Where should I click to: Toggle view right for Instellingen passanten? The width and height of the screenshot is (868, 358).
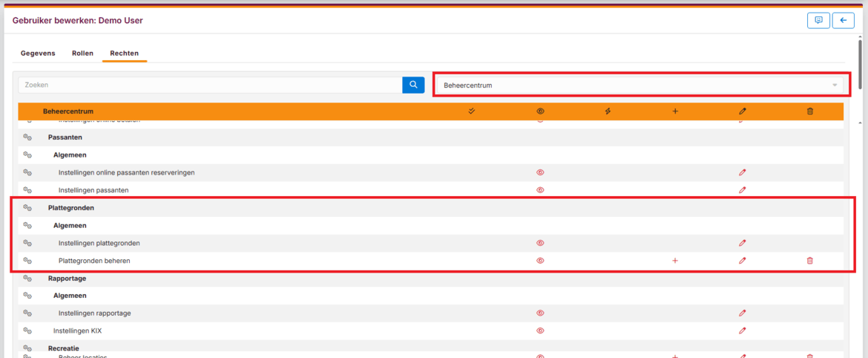point(540,190)
